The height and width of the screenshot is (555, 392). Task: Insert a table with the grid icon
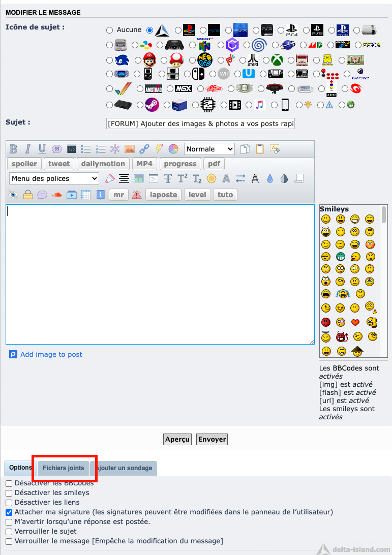click(86, 195)
